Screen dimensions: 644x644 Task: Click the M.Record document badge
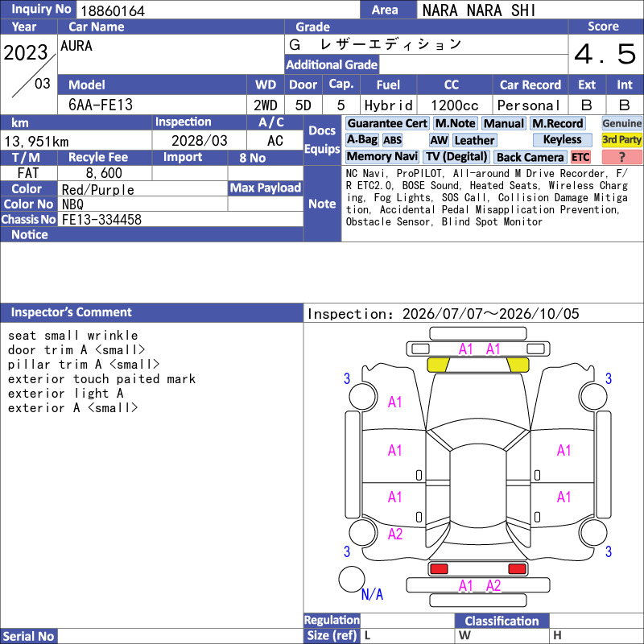pos(557,123)
